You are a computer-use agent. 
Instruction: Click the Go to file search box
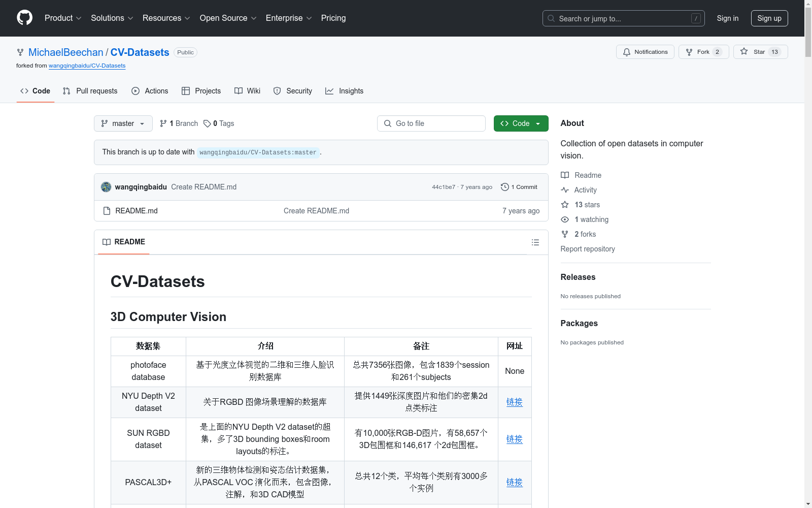(431, 123)
